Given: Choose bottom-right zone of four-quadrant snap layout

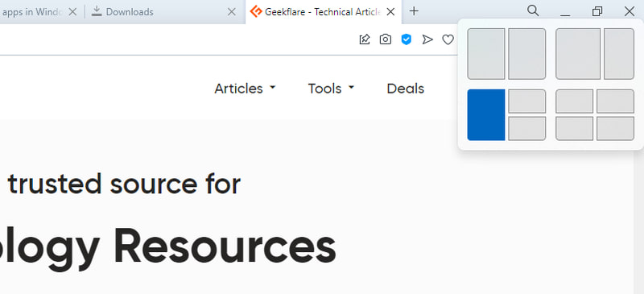Looking at the screenshot, I should [x=615, y=128].
